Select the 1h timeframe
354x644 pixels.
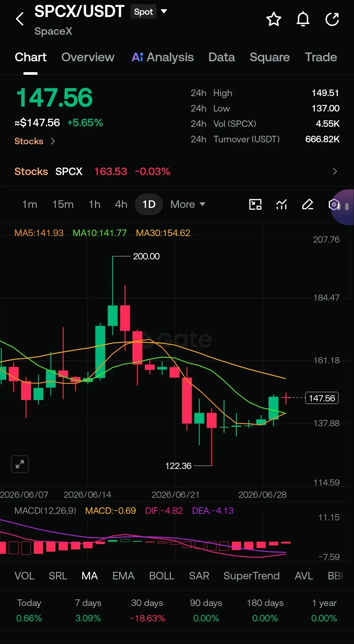tap(95, 204)
